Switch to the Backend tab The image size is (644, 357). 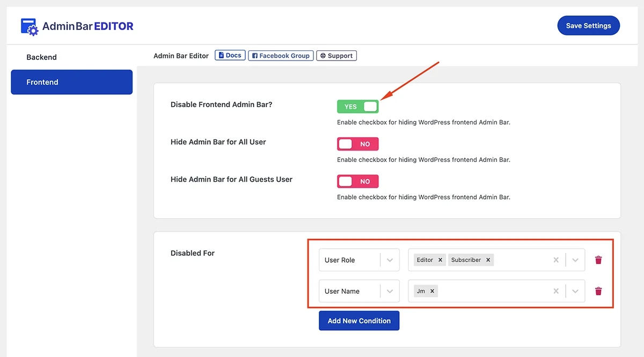click(x=41, y=57)
